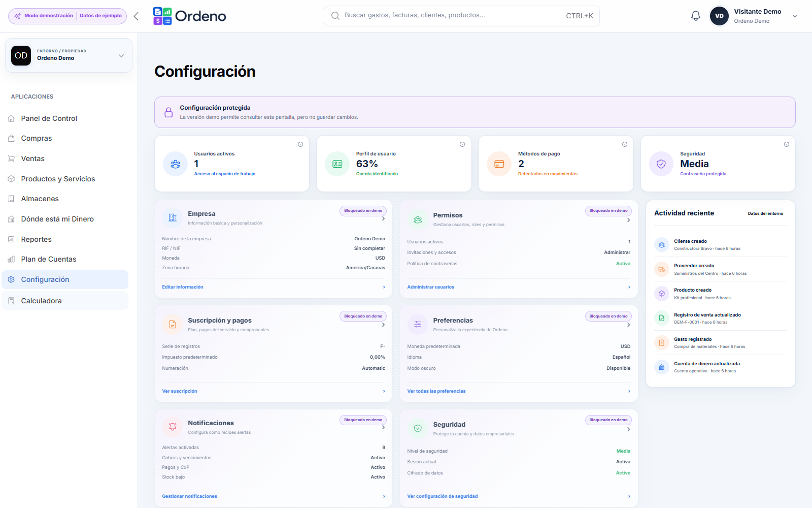The width and height of the screenshot is (812, 508).
Task: Click the Producto creado box icon
Action: click(x=662, y=294)
